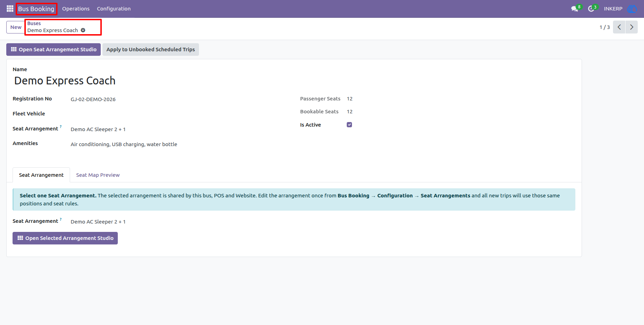This screenshot has height=325, width=644.
Task: Apply to Unbooked Scheduled Trips
Action: click(151, 50)
